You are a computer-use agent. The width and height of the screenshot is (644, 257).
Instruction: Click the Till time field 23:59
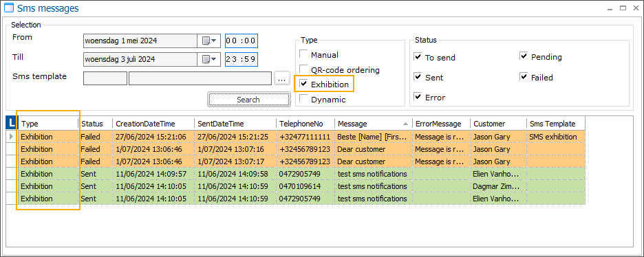241,59
